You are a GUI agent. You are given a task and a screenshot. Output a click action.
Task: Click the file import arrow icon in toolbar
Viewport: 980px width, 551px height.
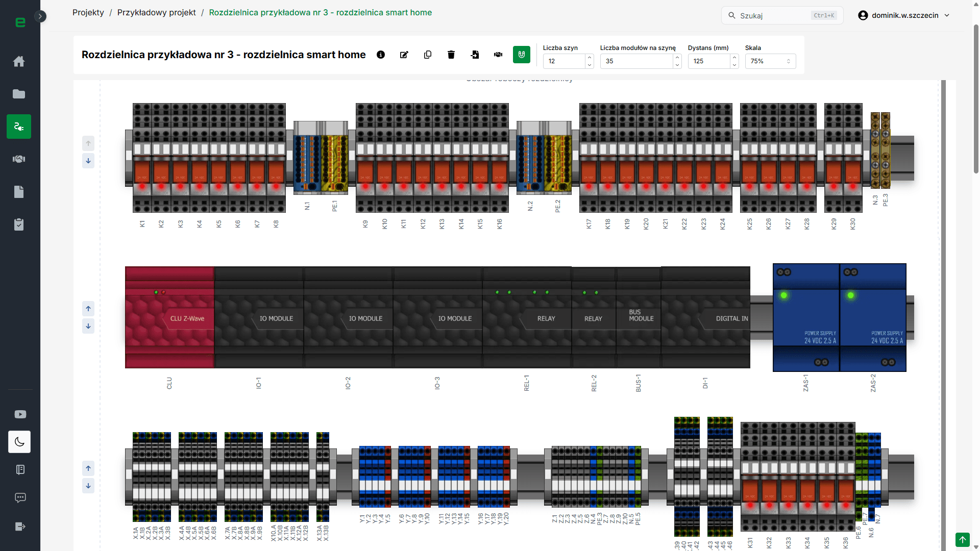pos(475,55)
